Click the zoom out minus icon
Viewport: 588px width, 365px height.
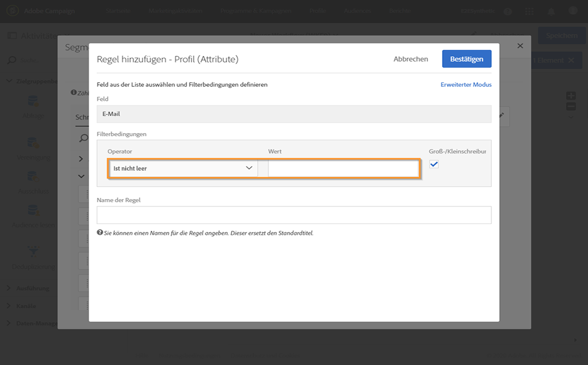tap(571, 107)
